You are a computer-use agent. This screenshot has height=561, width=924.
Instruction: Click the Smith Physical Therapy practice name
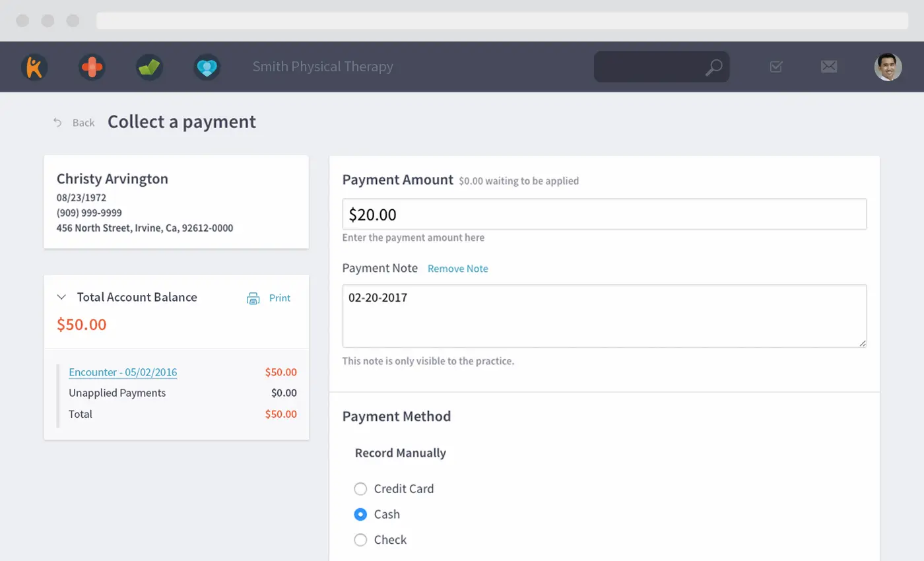click(323, 67)
